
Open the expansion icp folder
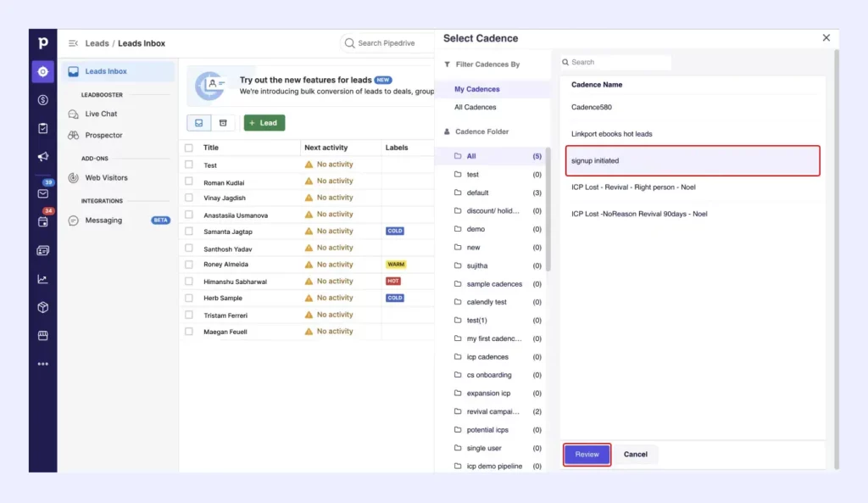pos(491,394)
